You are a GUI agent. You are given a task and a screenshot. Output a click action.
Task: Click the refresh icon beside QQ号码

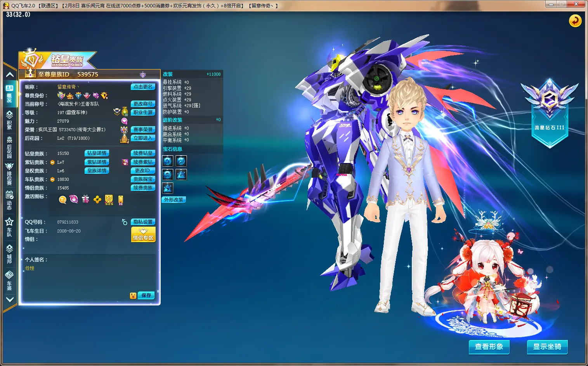tap(125, 222)
